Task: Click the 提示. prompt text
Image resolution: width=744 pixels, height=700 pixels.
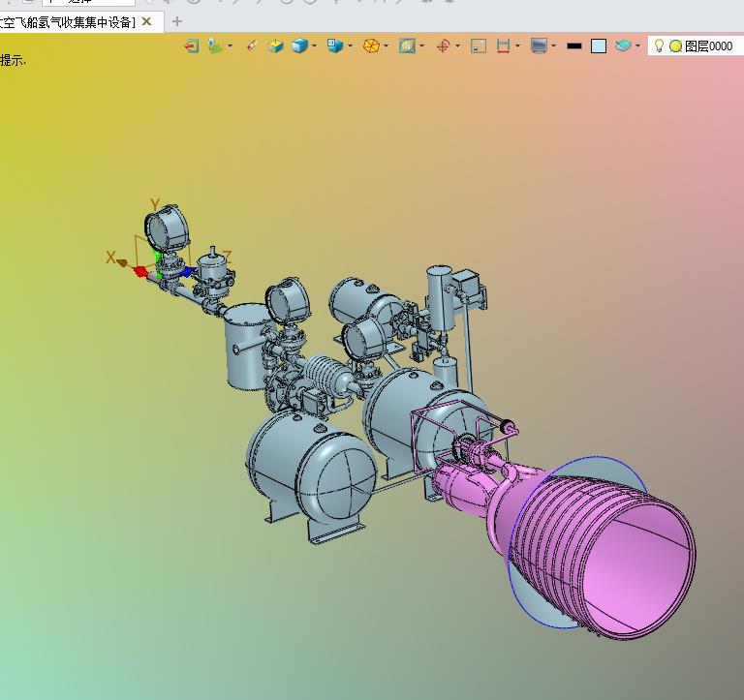Action: click(13, 60)
